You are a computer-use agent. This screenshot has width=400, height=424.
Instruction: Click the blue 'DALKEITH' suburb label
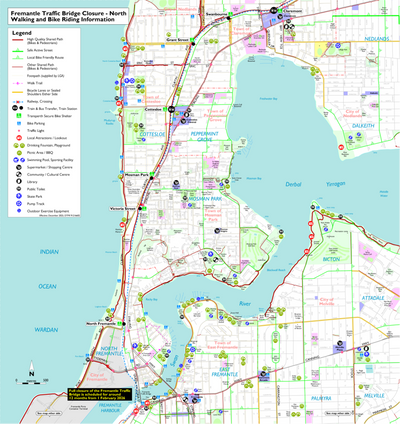coord(363,126)
